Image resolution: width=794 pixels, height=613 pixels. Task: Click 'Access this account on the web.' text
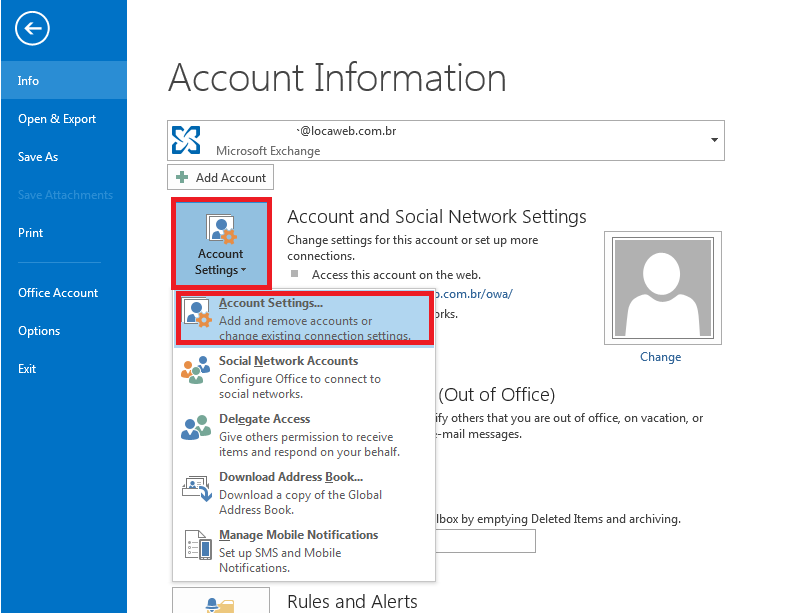click(x=396, y=275)
